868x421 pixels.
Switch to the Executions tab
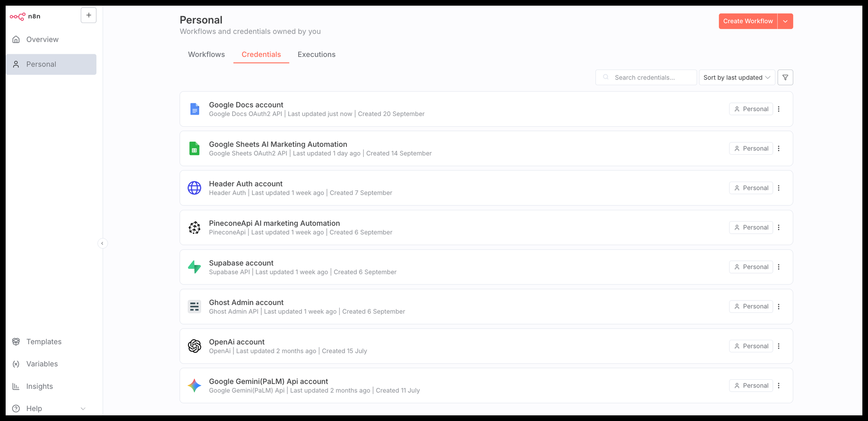point(316,54)
